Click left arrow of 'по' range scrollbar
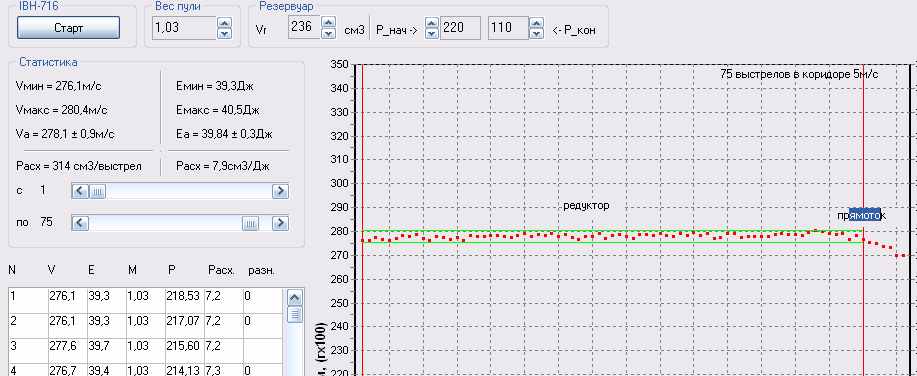 pyautogui.click(x=80, y=223)
